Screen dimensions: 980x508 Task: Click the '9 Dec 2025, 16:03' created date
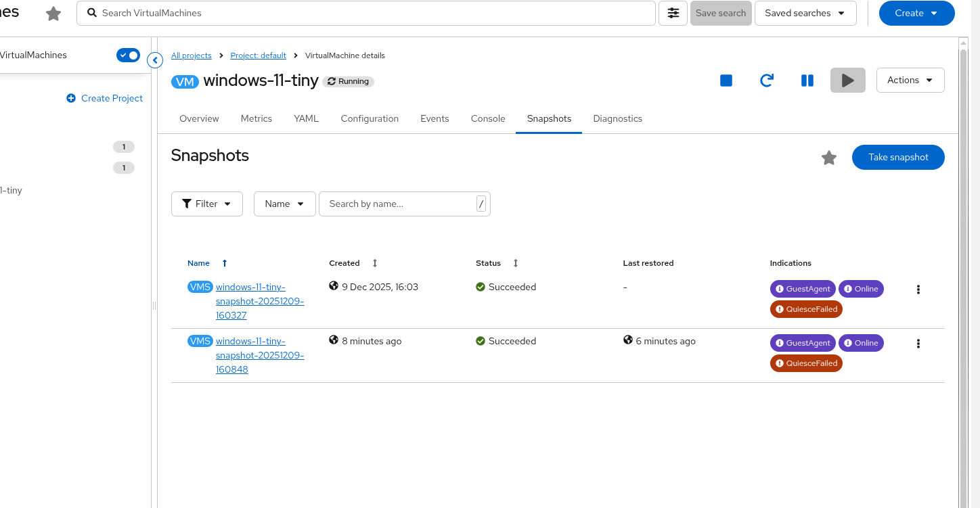pyautogui.click(x=380, y=287)
